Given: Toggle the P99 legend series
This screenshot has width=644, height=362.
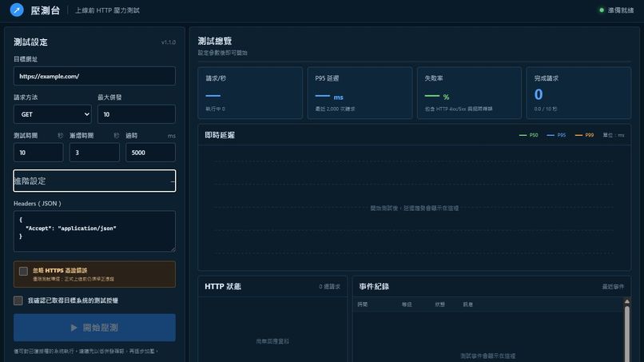Looking at the screenshot, I should 584,135.
